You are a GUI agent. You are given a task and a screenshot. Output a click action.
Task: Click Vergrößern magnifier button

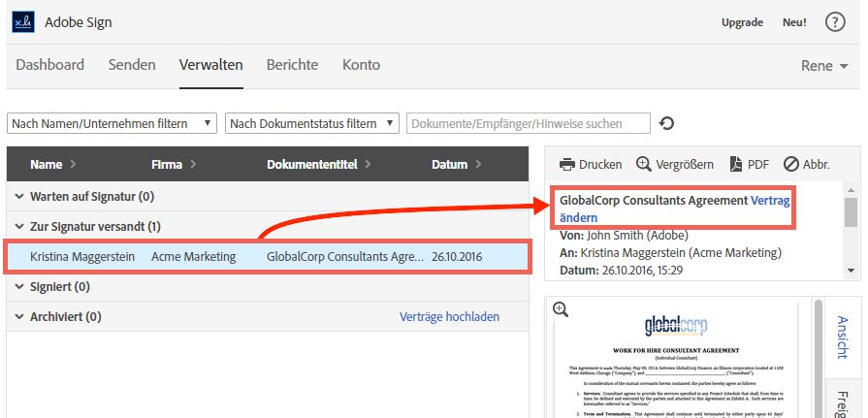point(675,165)
